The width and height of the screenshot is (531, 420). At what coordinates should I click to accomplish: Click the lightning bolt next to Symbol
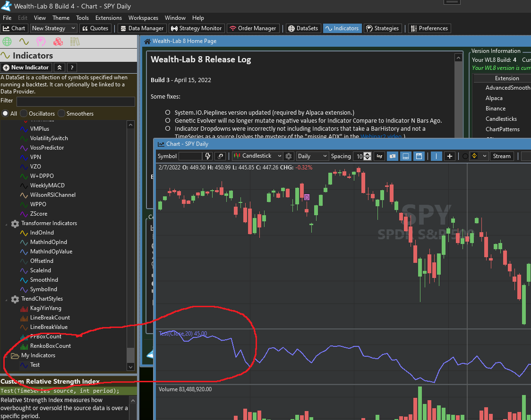coord(207,156)
